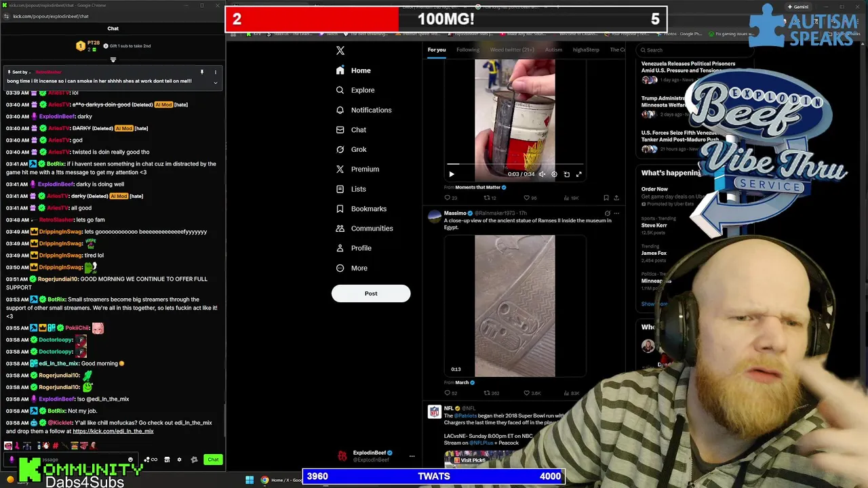The width and height of the screenshot is (868, 488).
Task: Open the three-dot menu on Massimo's post
Action: pyautogui.click(x=616, y=213)
